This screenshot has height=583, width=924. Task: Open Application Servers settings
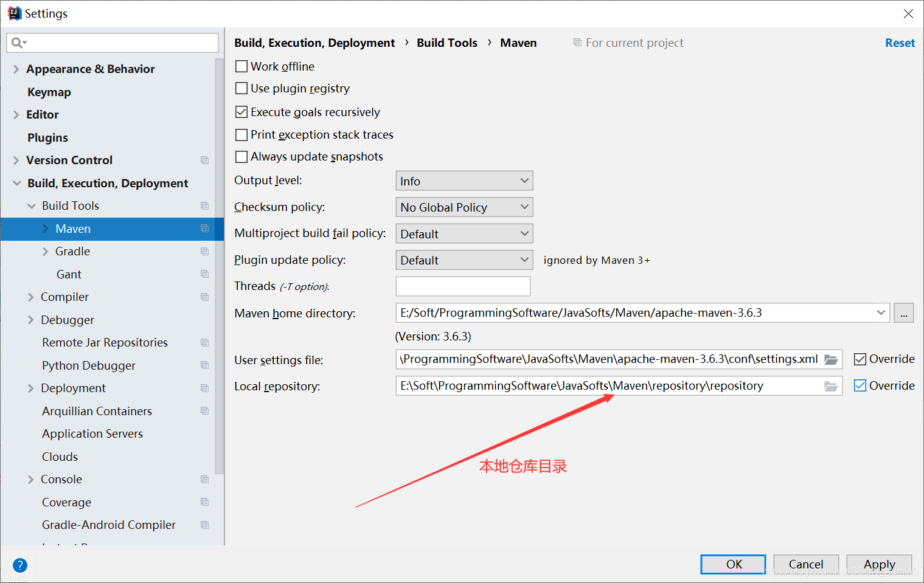coord(92,433)
